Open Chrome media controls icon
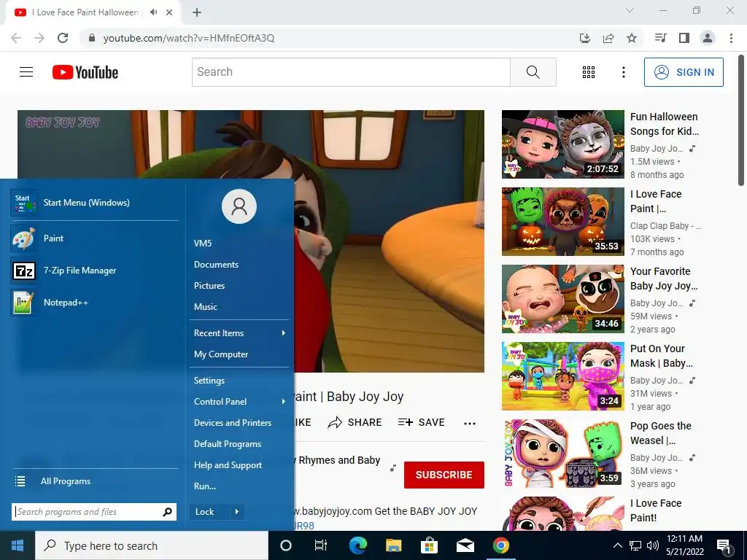The height and width of the screenshot is (560, 747). pos(660,38)
